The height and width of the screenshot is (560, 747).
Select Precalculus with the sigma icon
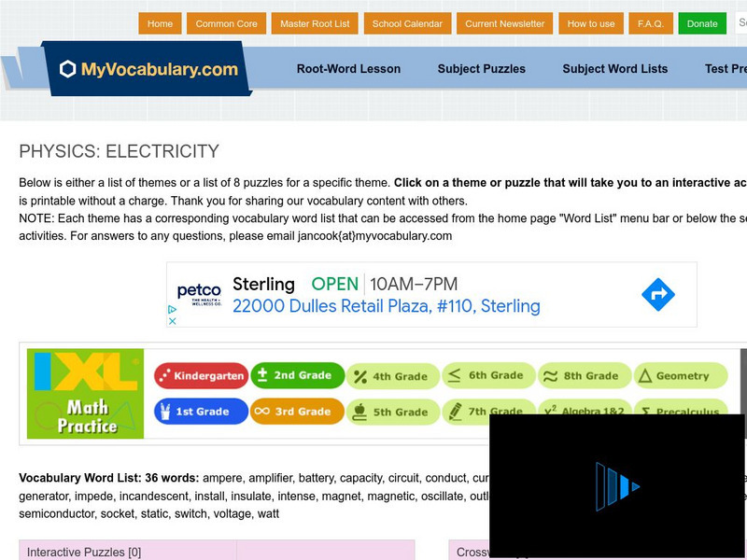[x=683, y=412]
